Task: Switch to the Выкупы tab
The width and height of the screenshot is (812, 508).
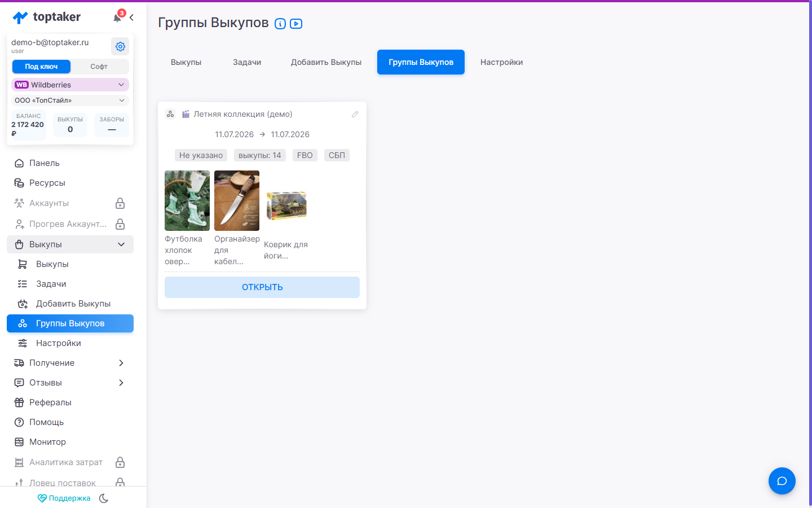Action: (x=186, y=62)
